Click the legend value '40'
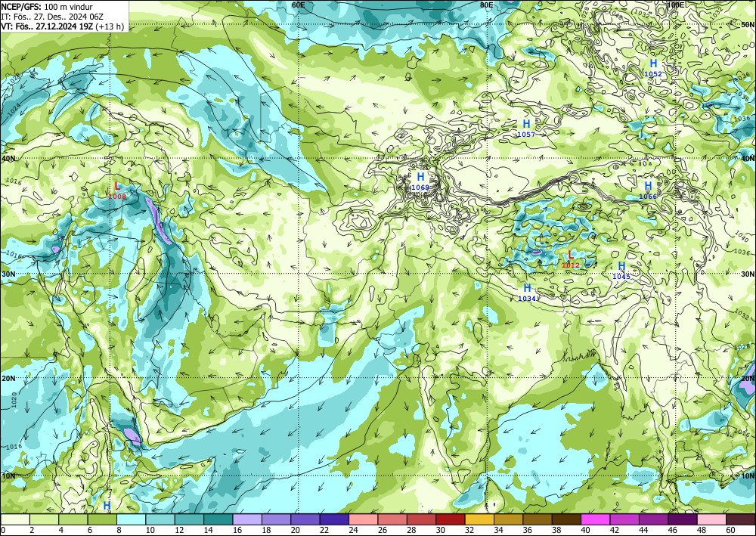This screenshot has width=756, height=536. click(585, 530)
